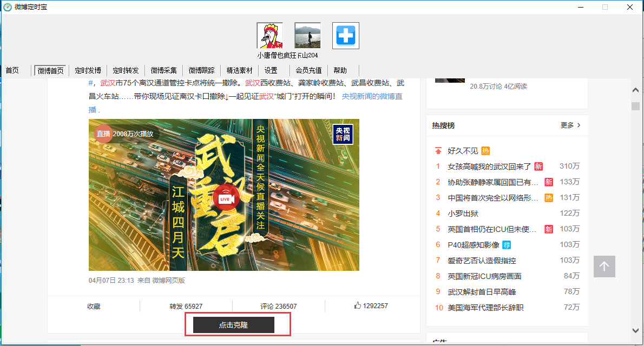Open the 设置 menu
Screen dimensions: 644x346
point(271,70)
